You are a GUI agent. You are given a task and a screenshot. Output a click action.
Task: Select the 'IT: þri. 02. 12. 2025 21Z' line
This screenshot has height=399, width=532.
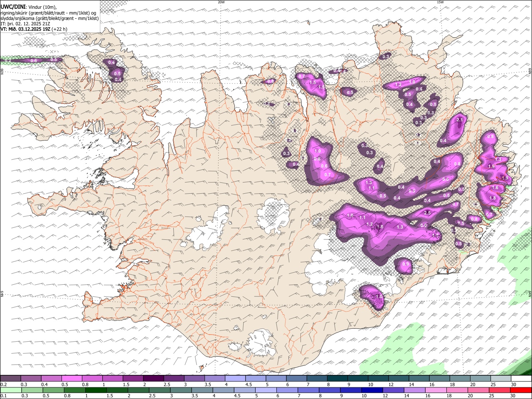[x=25, y=24]
